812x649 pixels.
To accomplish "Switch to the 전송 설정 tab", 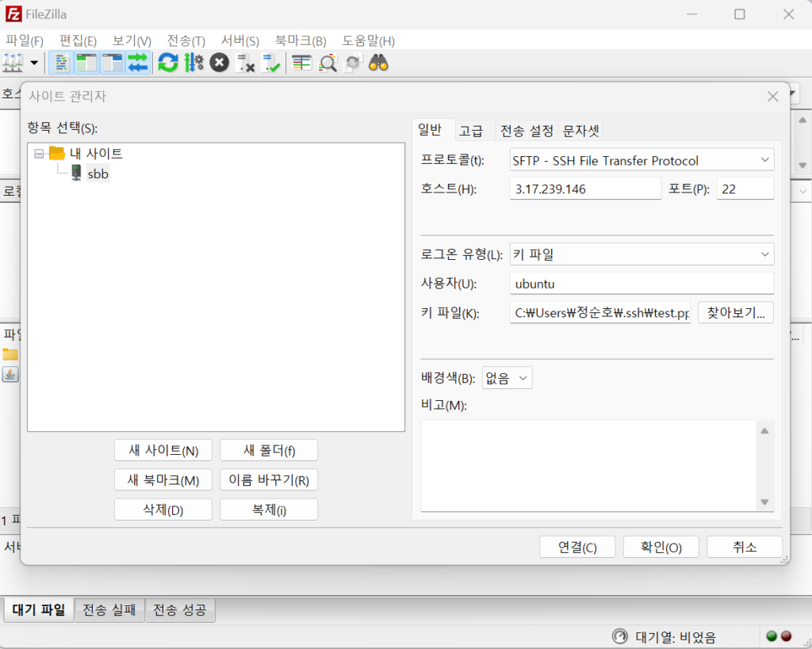I will [x=527, y=131].
